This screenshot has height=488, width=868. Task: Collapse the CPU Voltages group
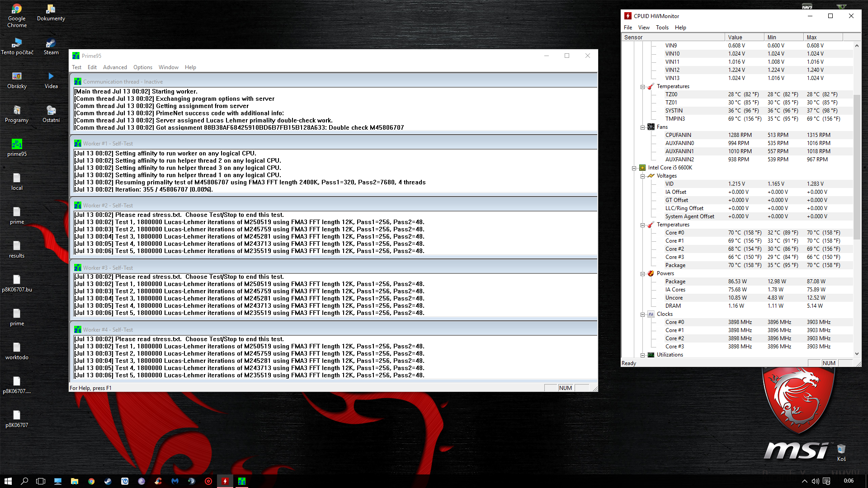[x=642, y=176]
